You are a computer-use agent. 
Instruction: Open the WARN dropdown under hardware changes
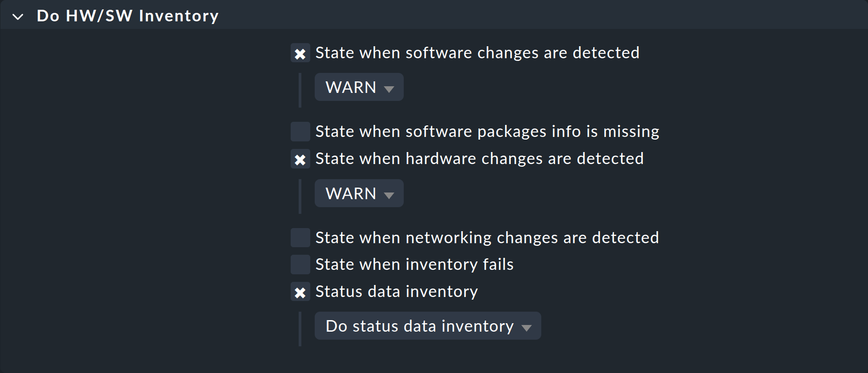(x=359, y=193)
